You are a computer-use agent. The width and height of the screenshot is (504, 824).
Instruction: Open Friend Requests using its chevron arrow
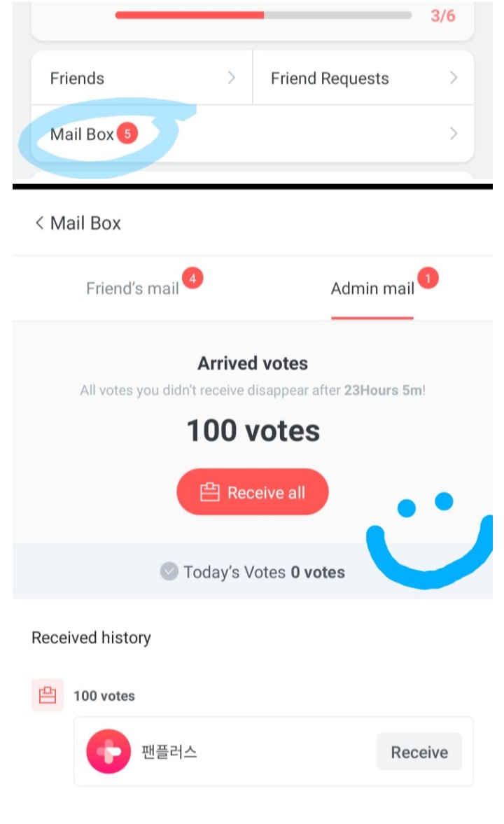[x=454, y=78]
